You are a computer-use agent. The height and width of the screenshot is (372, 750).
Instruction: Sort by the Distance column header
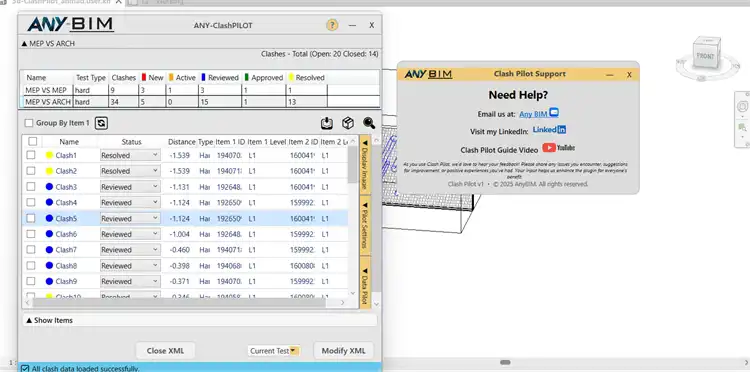click(182, 142)
